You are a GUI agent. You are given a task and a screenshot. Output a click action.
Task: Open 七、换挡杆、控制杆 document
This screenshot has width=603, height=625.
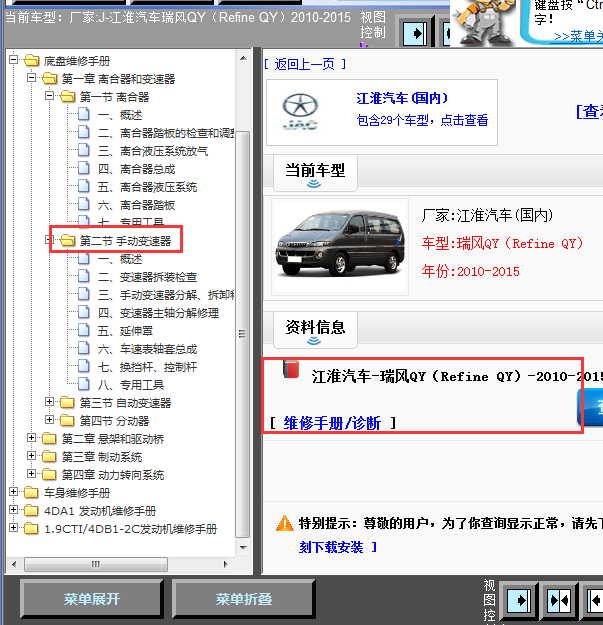(x=147, y=367)
